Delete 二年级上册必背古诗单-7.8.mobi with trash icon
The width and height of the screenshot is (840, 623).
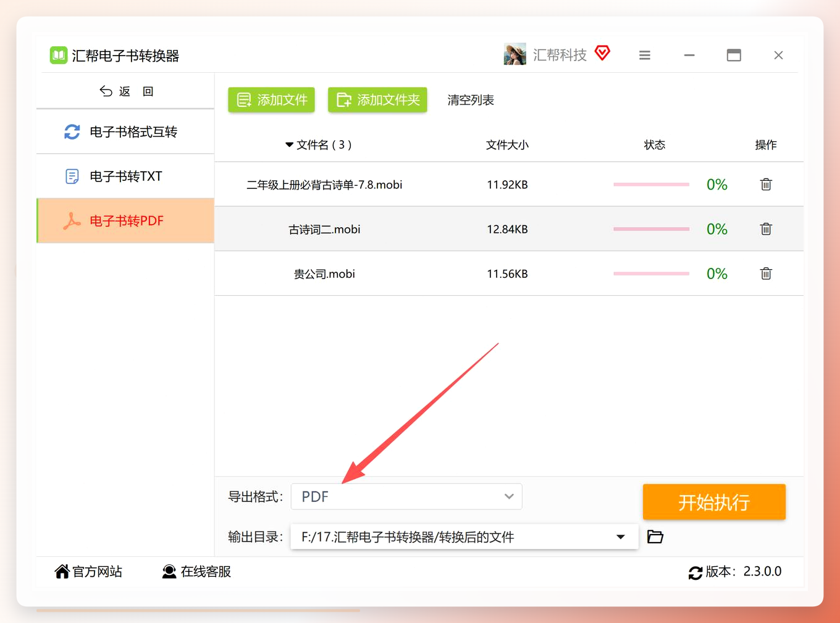click(766, 184)
